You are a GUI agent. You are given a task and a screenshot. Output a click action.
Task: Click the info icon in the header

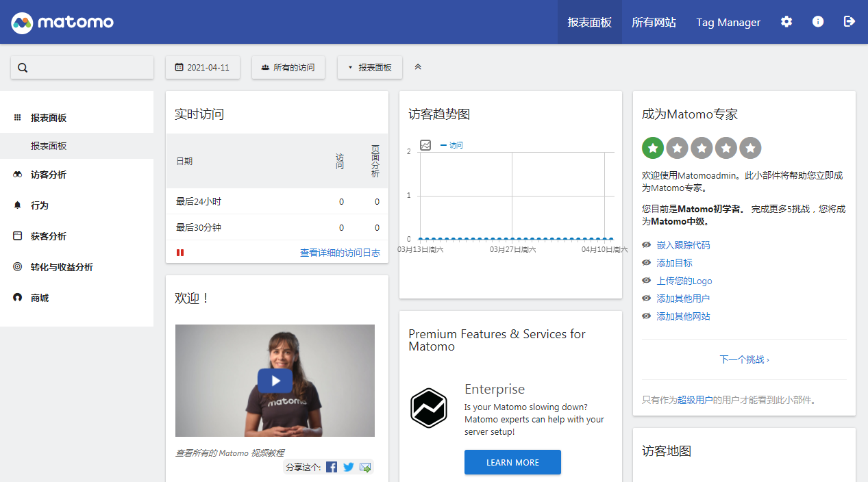point(818,21)
